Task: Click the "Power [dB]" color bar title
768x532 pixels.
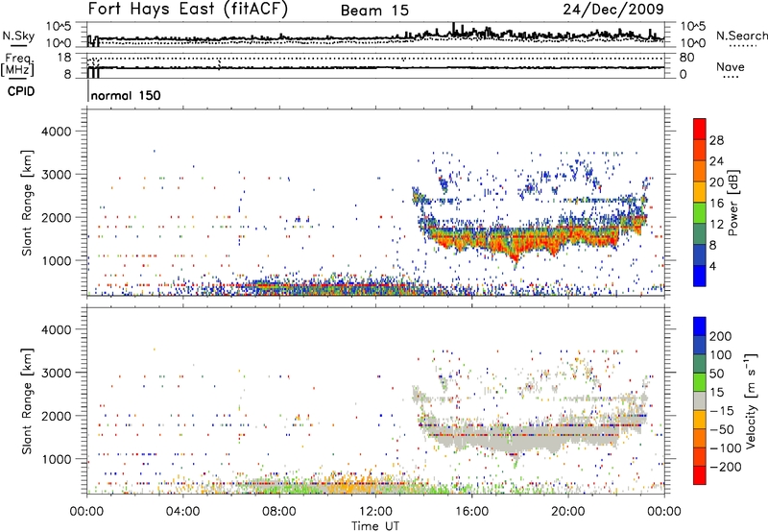Action: tap(732, 203)
